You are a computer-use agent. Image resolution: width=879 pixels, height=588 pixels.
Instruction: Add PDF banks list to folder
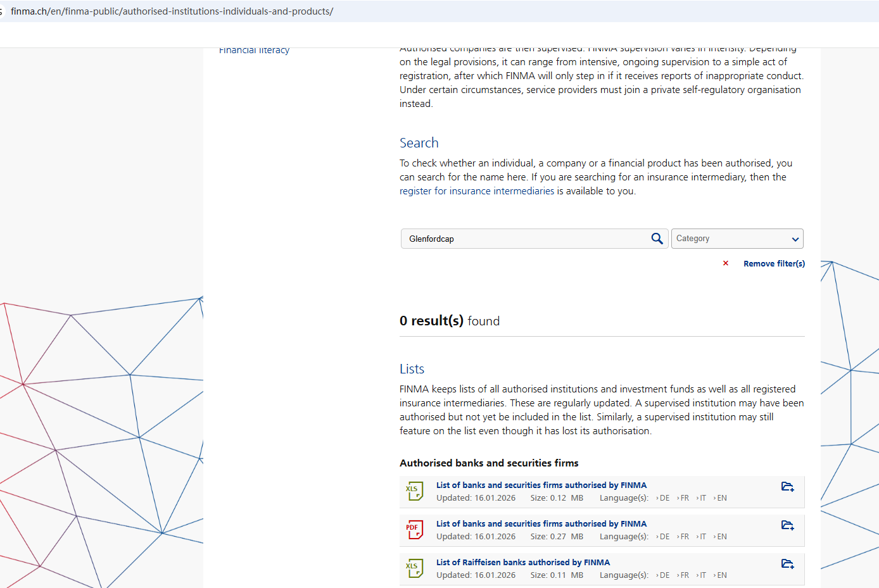tap(787, 525)
